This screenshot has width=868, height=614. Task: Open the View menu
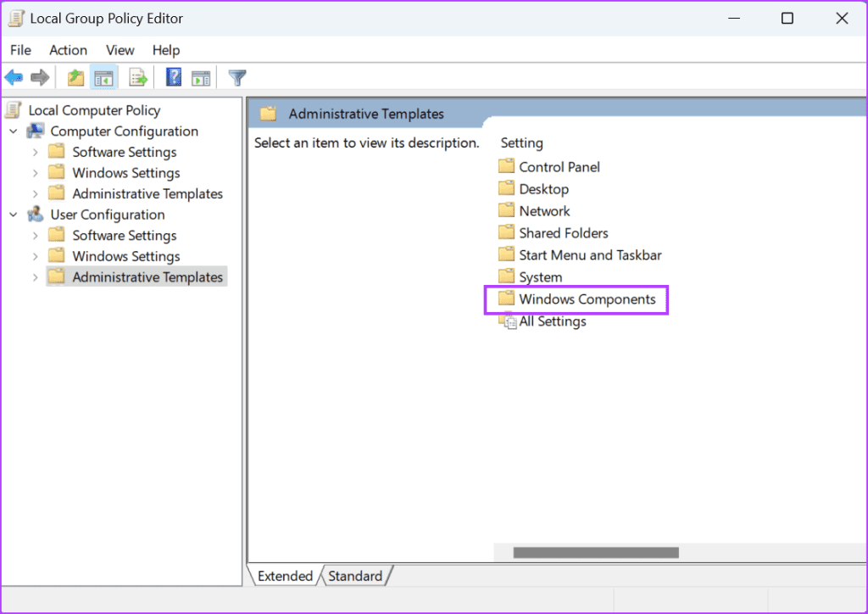tap(120, 50)
